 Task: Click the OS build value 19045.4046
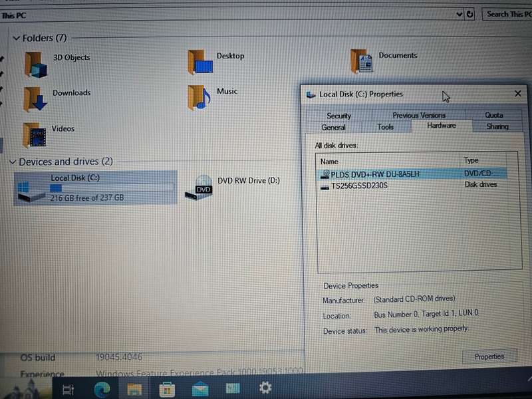[119, 357]
